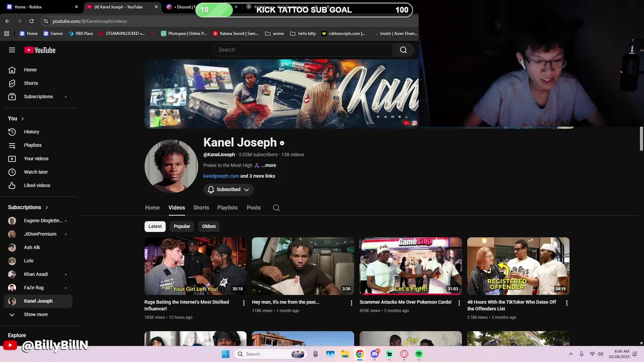
Task: Open options for Rage Baiting video
Action: click(x=244, y=303)
